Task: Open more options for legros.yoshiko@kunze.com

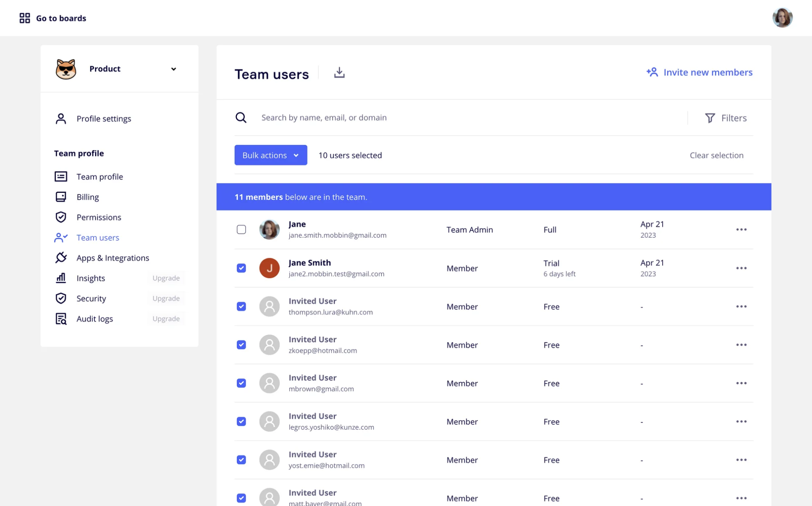Action: click(x=741, y=422)
